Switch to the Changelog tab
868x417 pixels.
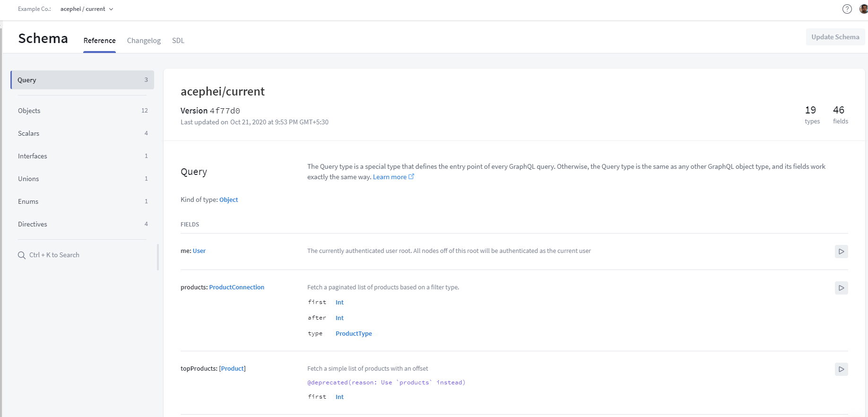144,41
